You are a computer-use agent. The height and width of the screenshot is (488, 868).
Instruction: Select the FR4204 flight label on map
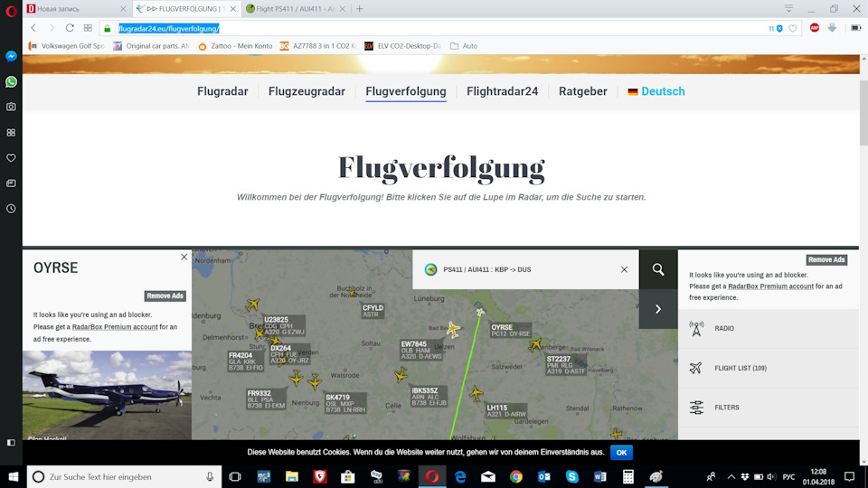pos(246,361)
